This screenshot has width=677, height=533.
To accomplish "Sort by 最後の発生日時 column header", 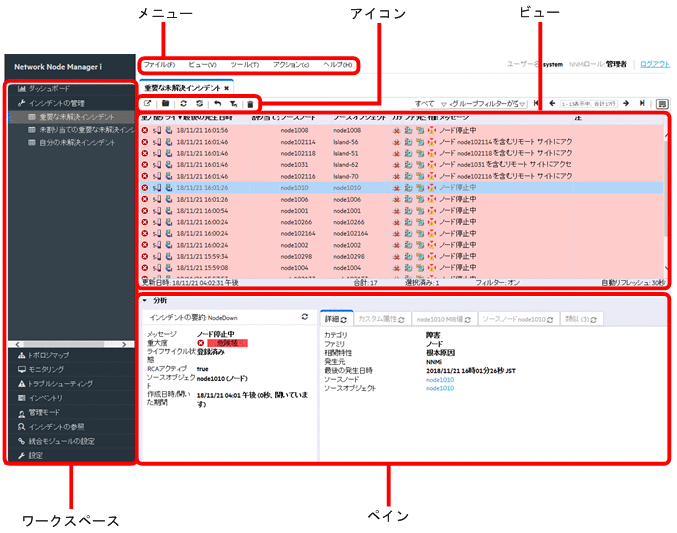I will click(206, 117).
